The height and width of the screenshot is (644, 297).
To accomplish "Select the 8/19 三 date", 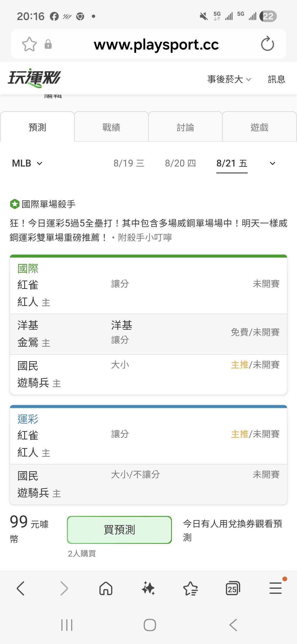I will pyautogui.click(x=129, y=163).
